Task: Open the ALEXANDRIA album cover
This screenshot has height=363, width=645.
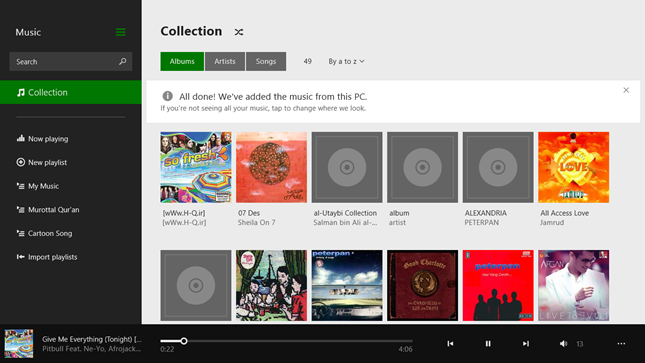Action: click(498, 167)
